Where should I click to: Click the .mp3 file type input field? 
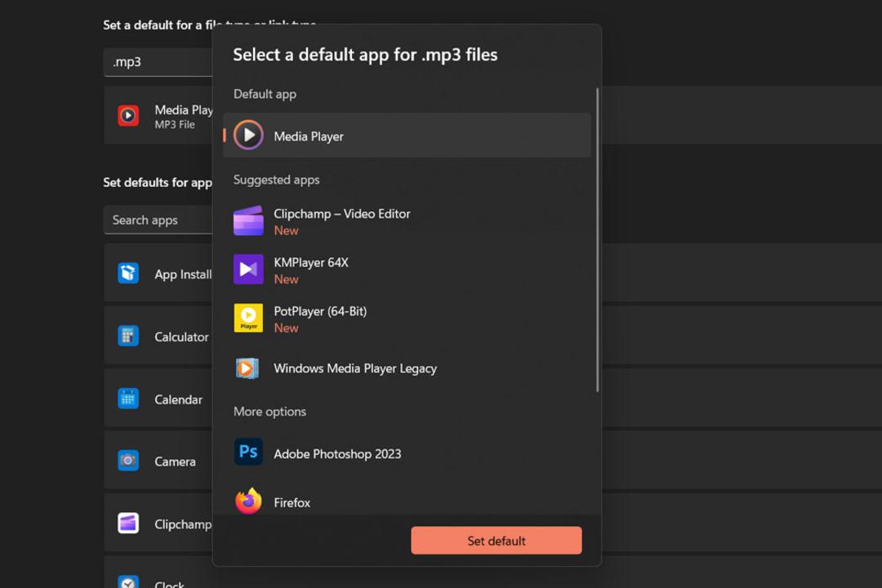point(158,62)
